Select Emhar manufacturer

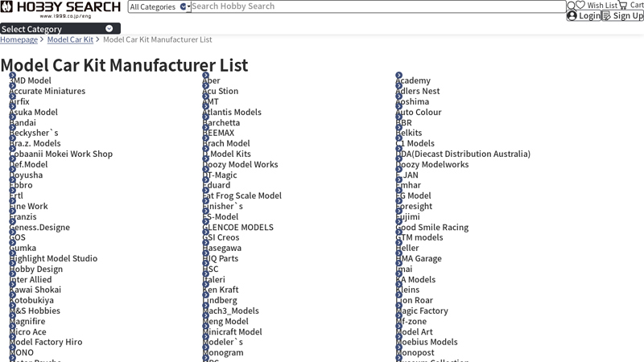pos(408,185)
